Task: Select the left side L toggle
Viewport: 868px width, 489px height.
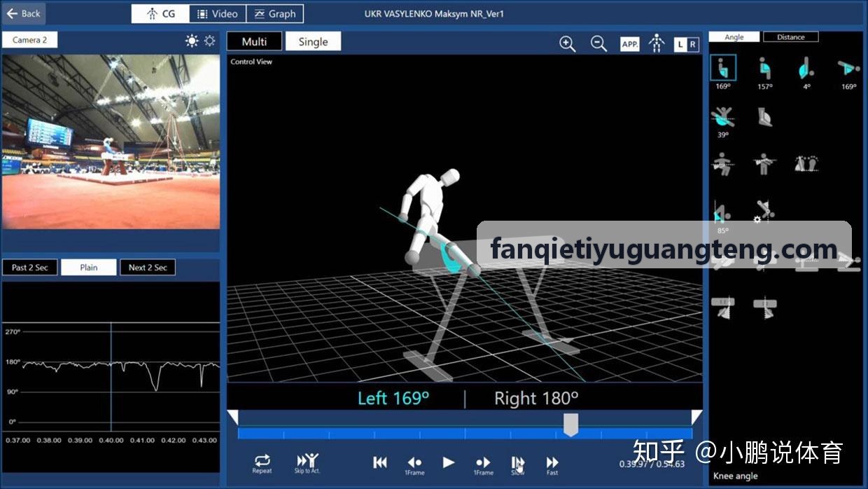Action: point(680,44)
